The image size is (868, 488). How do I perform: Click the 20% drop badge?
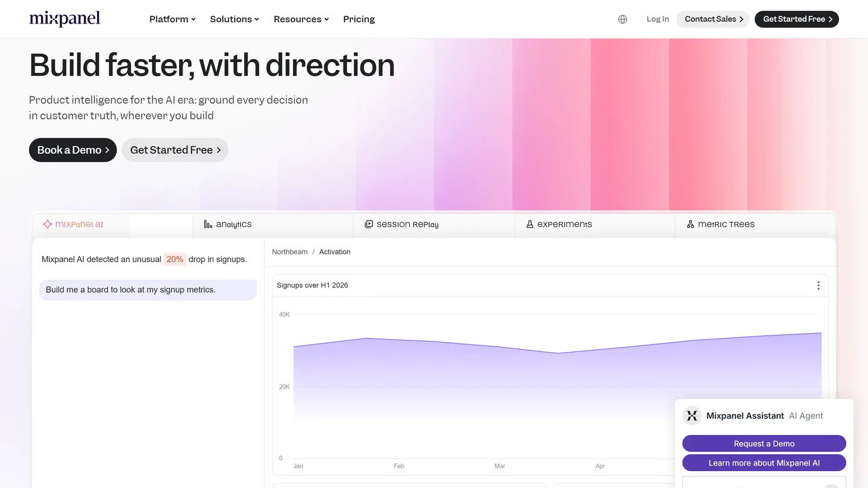click(175, 259)
